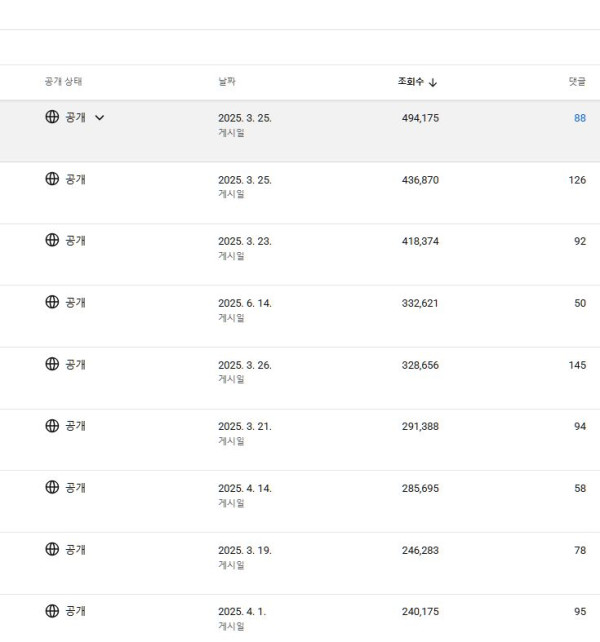The width and height of the screenshot is (600, 642).
Task: Click comment count 58
Action: 580,488
